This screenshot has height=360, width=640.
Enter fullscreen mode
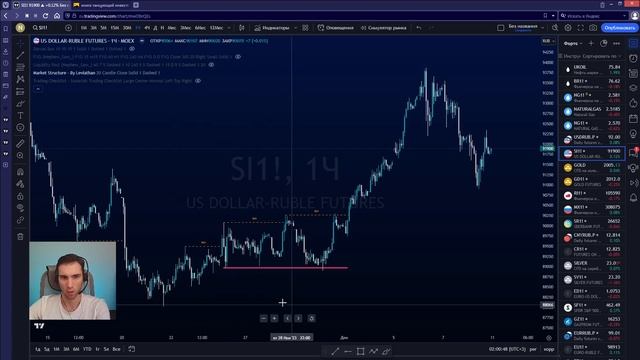pyautogui.click(x=580, y=28)
